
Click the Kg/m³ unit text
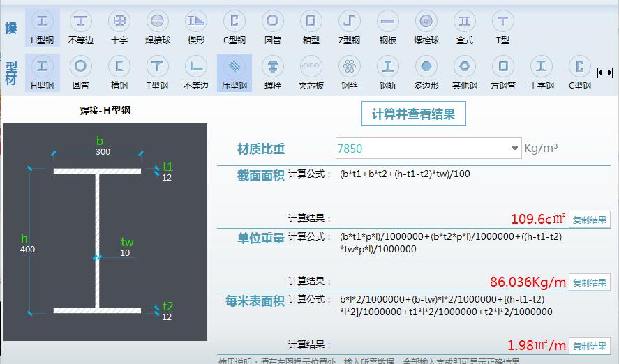click(541, 148)
